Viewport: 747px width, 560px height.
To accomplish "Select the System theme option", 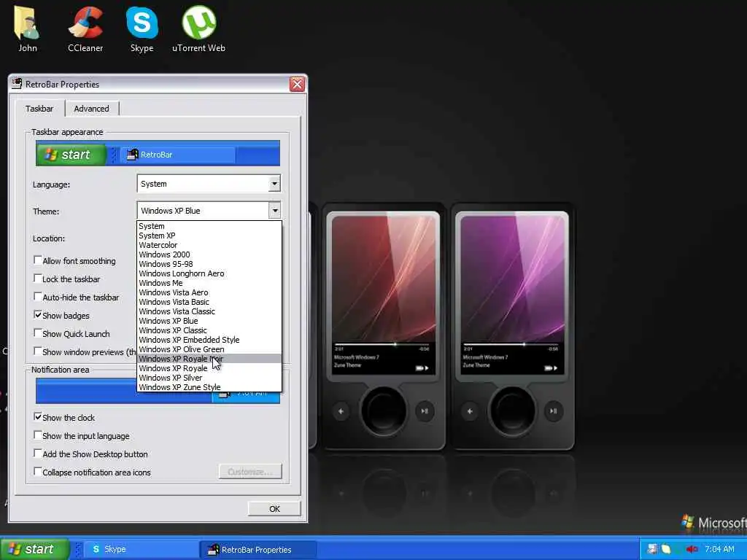I will [x=209, y=226].
